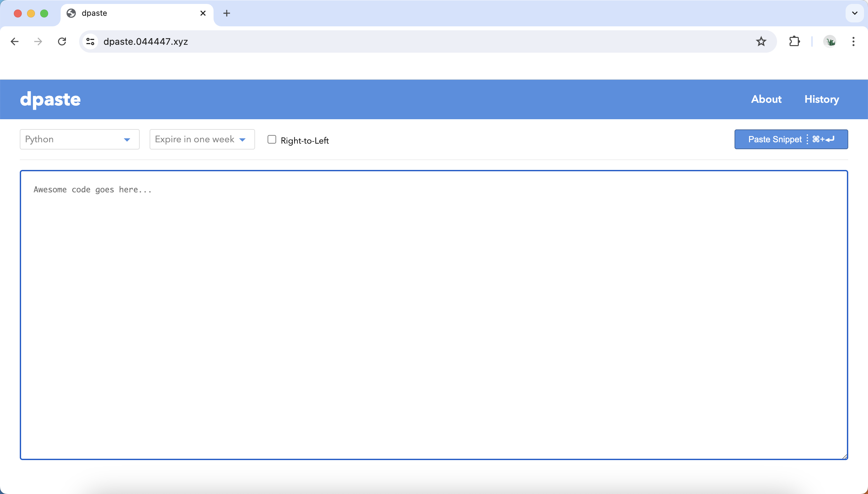This screenshot has width=868, height=494.
Task: Open site information via the tune icon
Action: (90, 41)
